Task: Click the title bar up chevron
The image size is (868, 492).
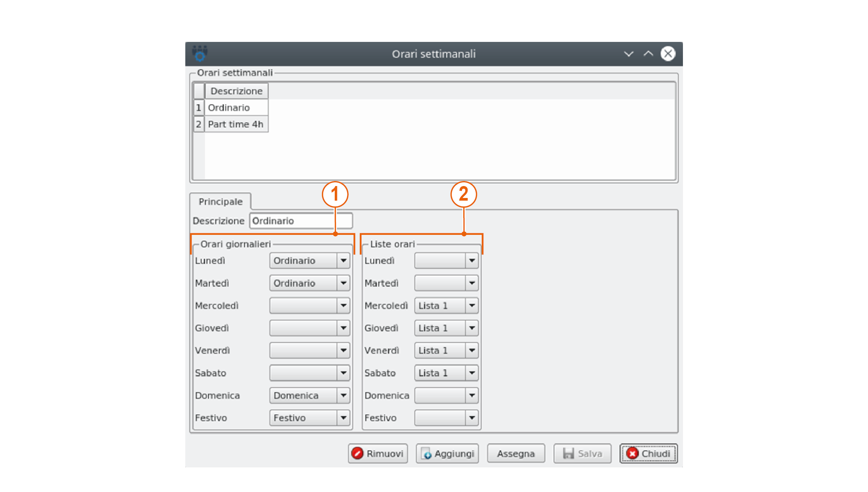Action: coord(648,54)
